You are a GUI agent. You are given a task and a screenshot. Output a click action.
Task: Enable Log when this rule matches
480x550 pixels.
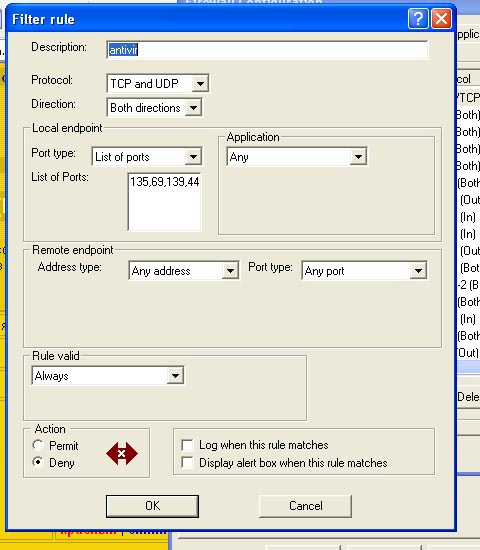coord(187,445)
